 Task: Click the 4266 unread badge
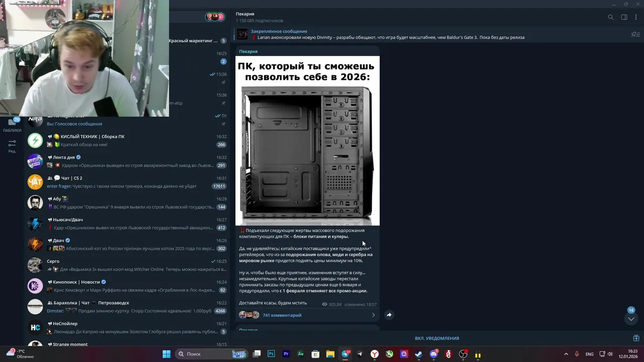pos(220,311)
